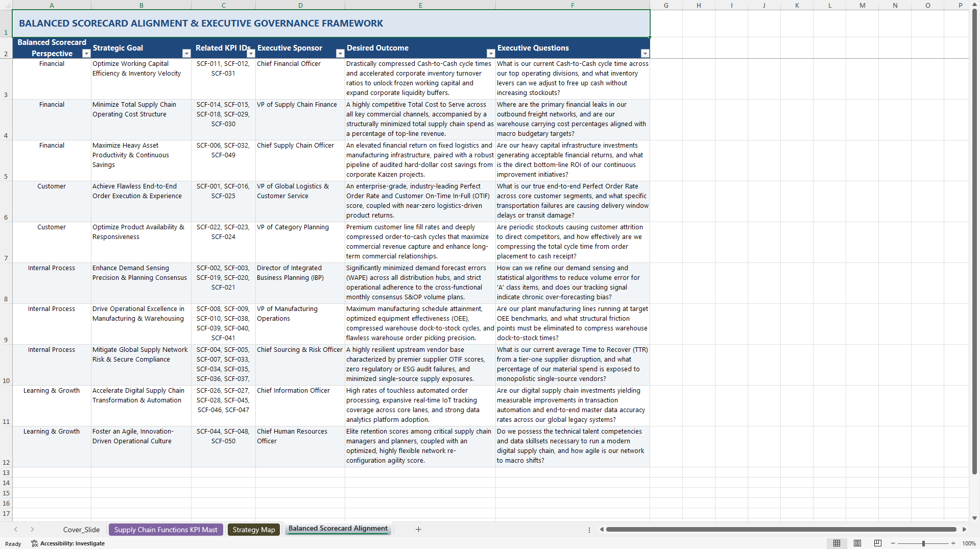Go to next sheet tab arrow
Screen dimensions: 980x549
pos(32,530)
